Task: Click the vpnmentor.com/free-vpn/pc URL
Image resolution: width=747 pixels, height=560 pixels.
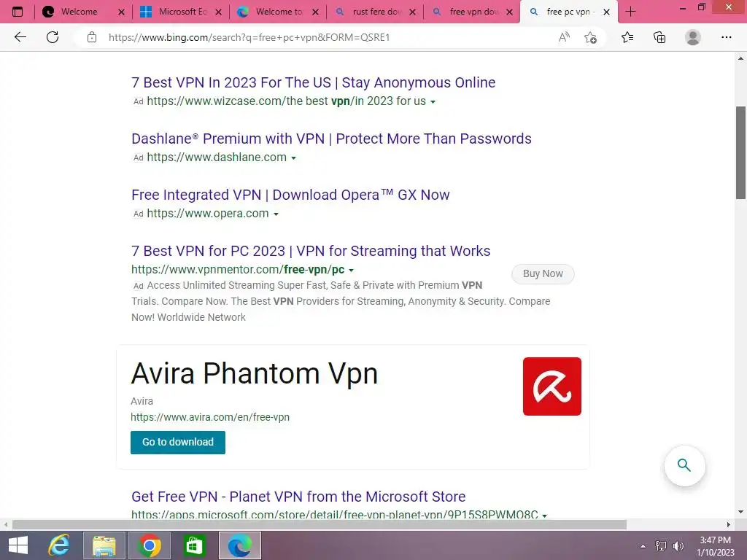Action: 238,270
